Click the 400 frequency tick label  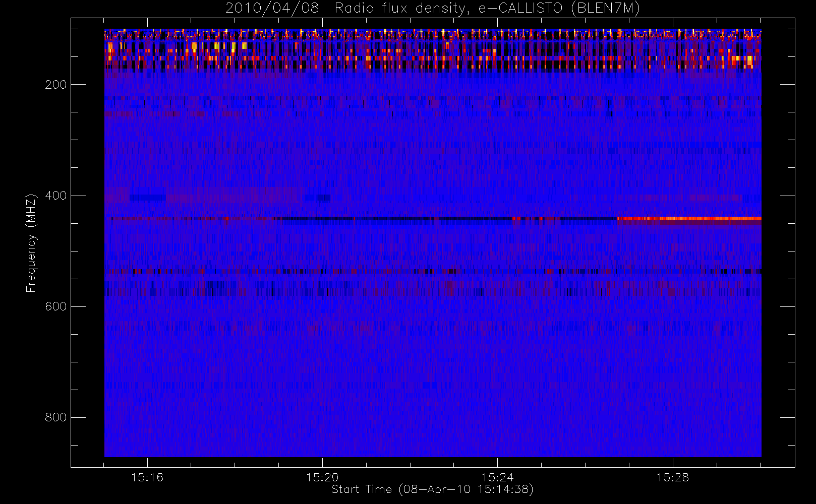pyautogui.click(x=55, y=196)
